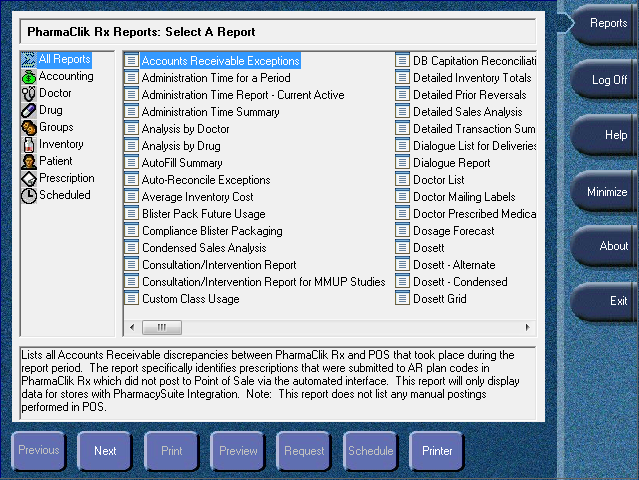639x480 pixels.
Task: Select Auto-Reconcile Exceptions report
Action: pyautogui.click(x=206, y=180)
